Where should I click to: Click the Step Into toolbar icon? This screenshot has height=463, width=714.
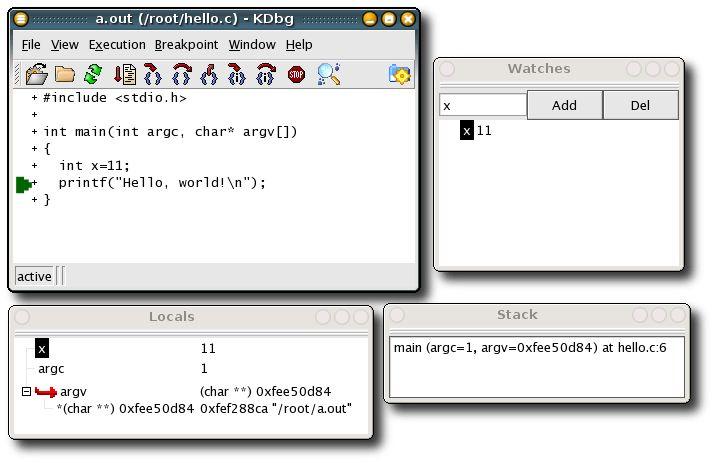point(153,74)
